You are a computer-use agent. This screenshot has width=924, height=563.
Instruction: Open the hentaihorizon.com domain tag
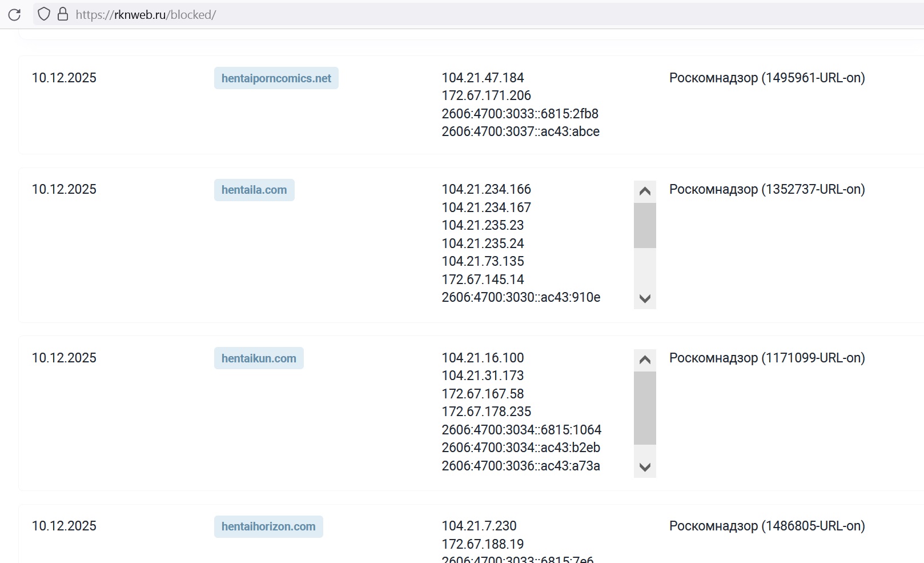point(268,526)
